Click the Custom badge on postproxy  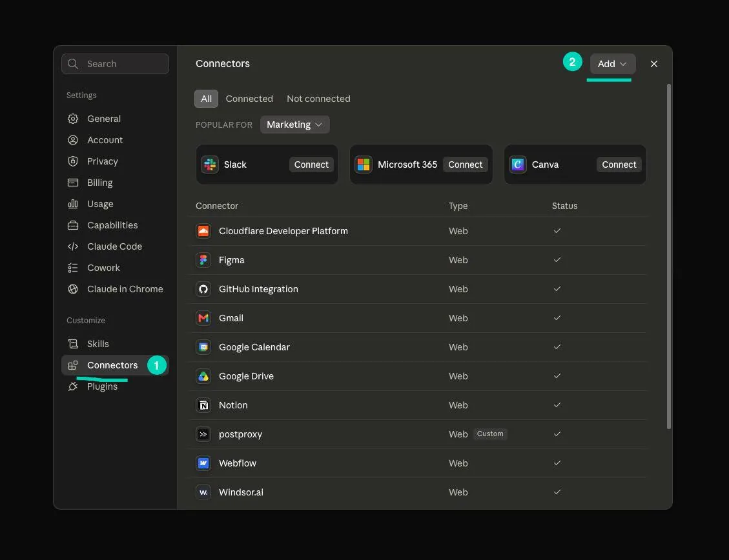pyautogui.click(x=490, y=434)
